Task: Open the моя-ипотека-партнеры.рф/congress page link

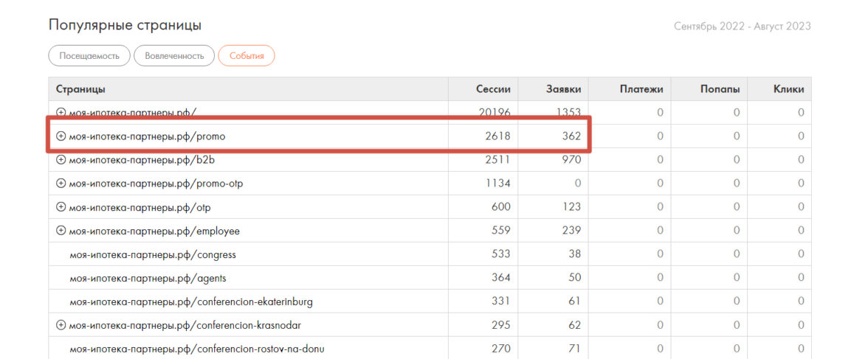Action: 152,254
